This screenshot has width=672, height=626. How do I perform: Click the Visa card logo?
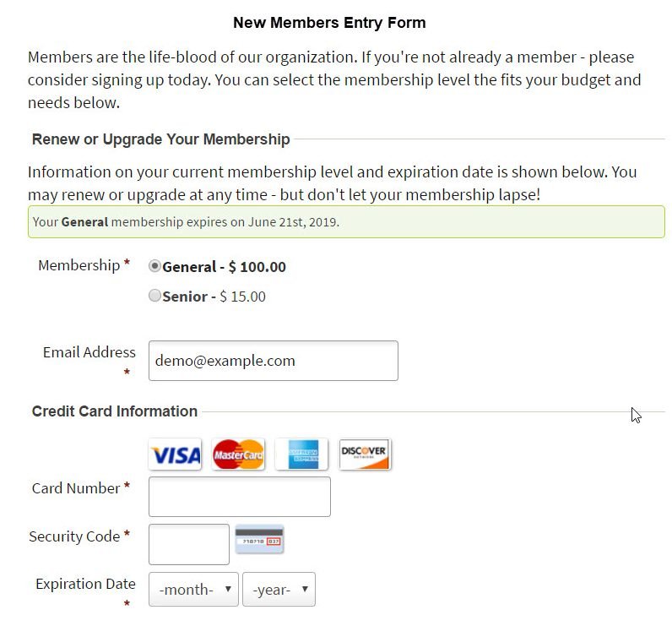tap(175, 455)
